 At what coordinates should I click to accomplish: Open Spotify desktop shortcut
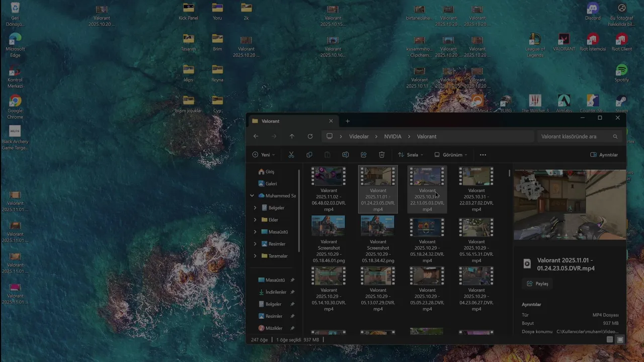[x=621, y=73]
